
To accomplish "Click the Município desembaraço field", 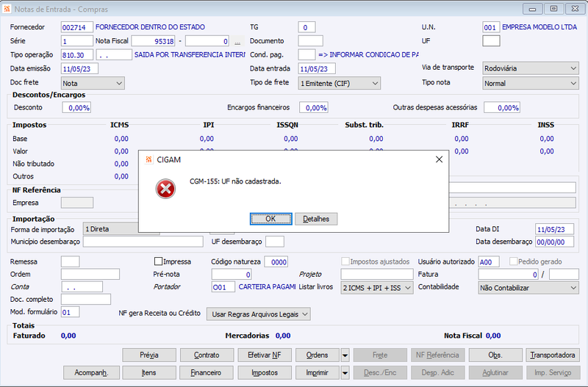I will pyautogui.click(x=143, y=242).
